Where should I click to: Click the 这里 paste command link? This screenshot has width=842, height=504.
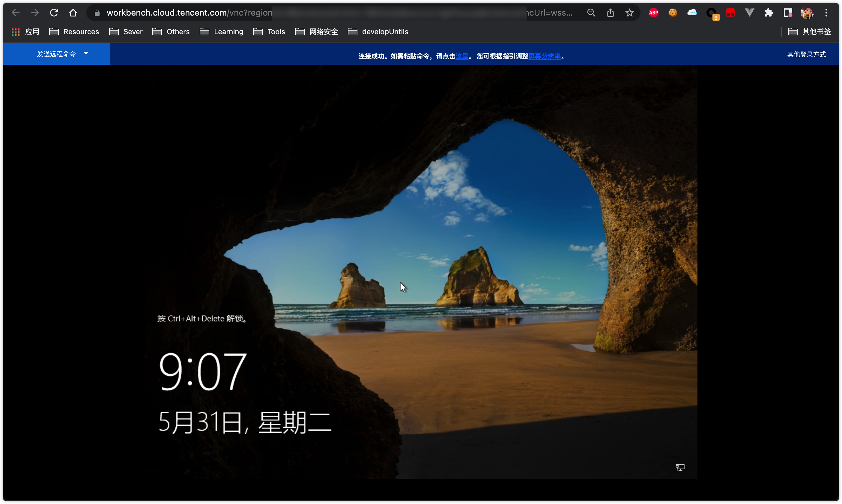tap(461, 56)
